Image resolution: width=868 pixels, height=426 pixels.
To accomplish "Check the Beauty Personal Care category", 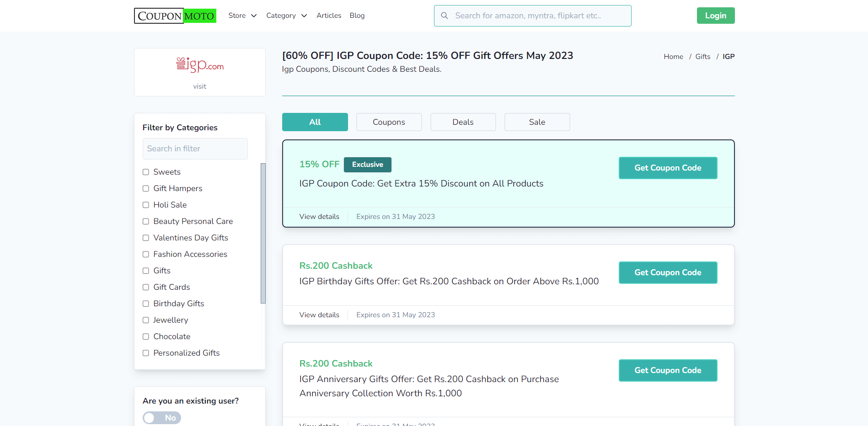I will coord(146,221).
